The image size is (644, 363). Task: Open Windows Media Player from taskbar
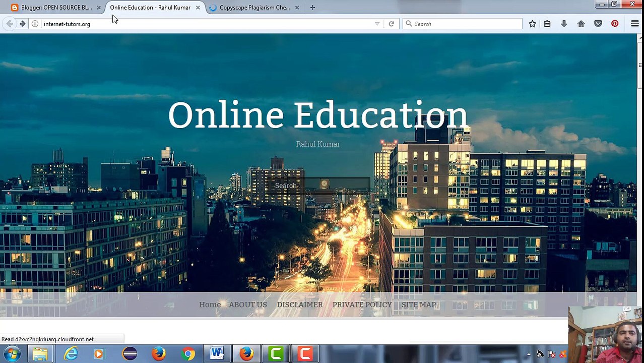pos(99,353)
